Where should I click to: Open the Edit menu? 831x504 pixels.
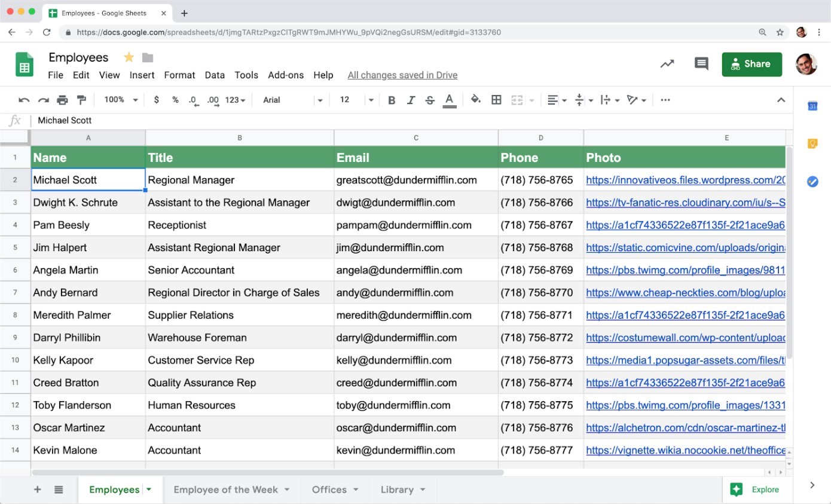point(81,75)
